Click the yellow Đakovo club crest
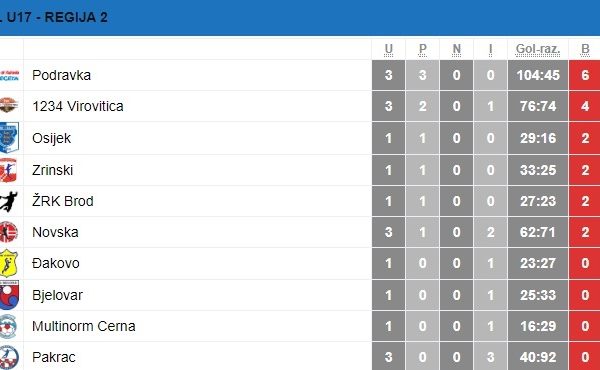This screenshot has width=600, height=370. (9, 263)
